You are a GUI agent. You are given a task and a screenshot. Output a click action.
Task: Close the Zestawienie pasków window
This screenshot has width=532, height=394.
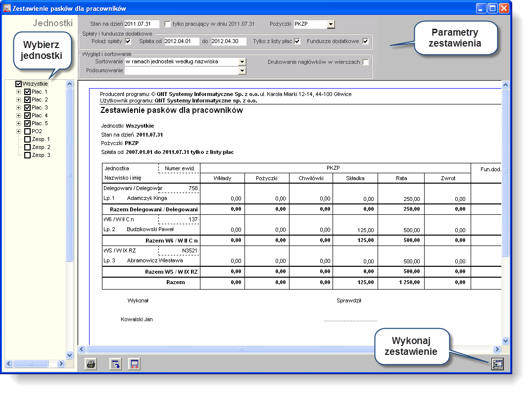(x=504, y=8)
